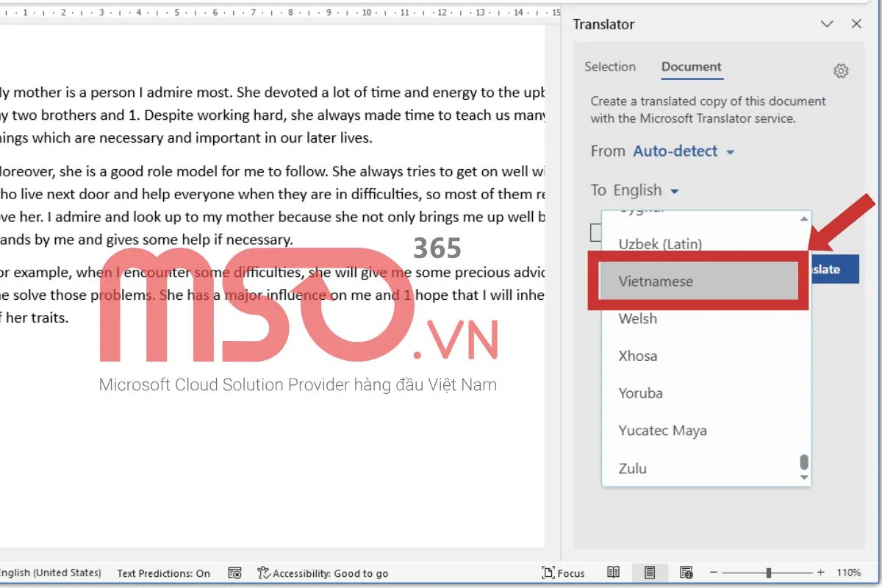Enable Focus mode in status bar
882x588 pixels.
pyautogui.click(x=563, y=573)
